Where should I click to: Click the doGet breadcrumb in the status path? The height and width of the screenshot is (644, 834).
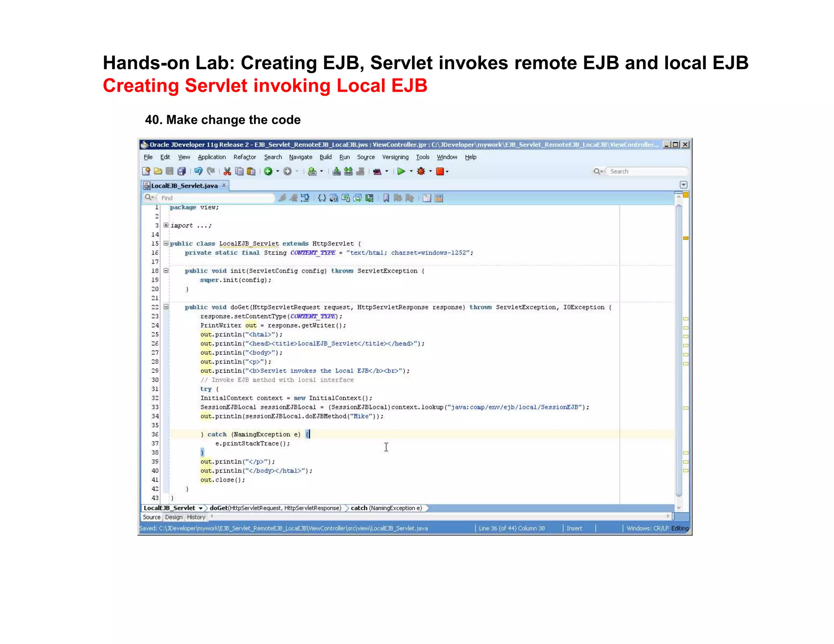tap(275, 508)
